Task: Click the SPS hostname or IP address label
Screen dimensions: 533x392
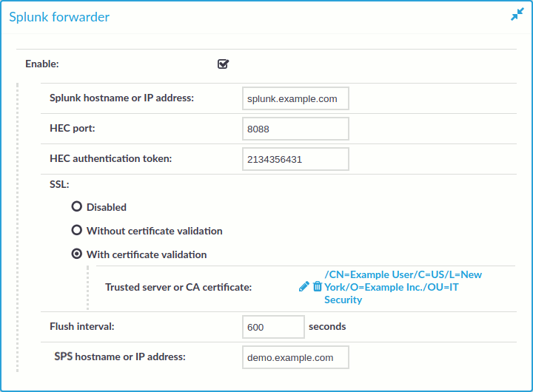Action: (120, 356)
